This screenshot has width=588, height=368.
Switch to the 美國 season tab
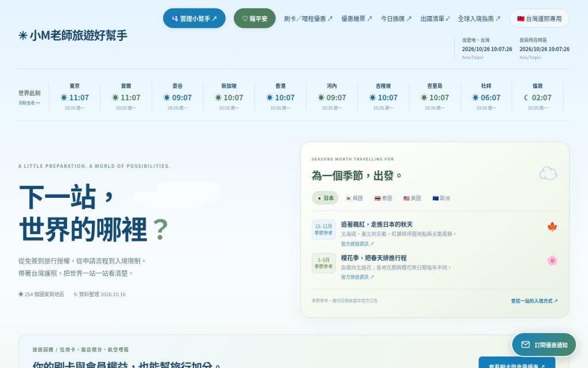tap(412, 198)
